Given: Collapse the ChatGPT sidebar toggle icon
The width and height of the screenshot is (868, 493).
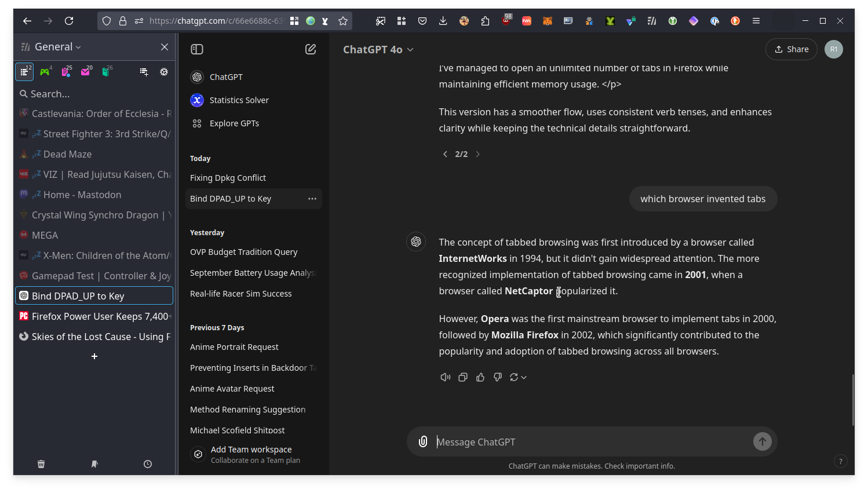Looking at the screenshot, I should point(197,49).
